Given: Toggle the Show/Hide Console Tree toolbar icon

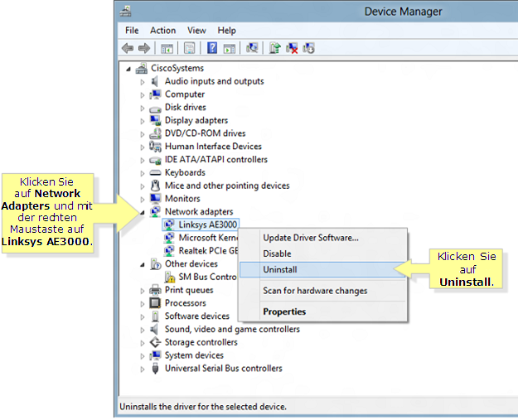Looking at the screenshot, I should pyautogui.click(x=167, y=49).
